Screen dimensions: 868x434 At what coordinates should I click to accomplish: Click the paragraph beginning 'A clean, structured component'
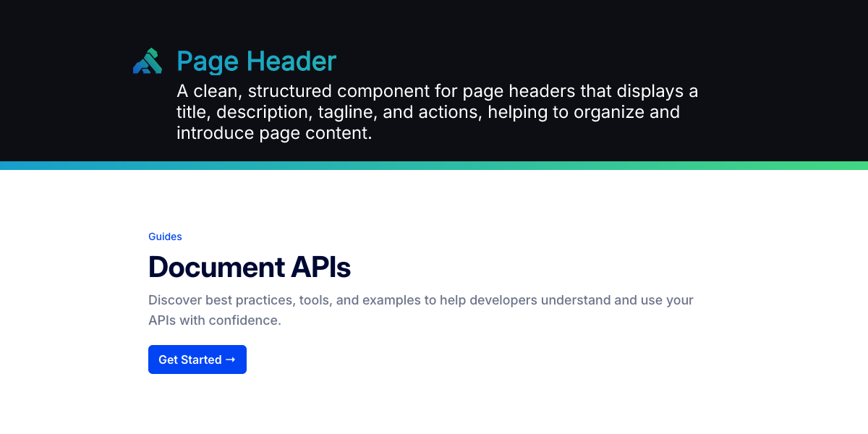[438, 112]
